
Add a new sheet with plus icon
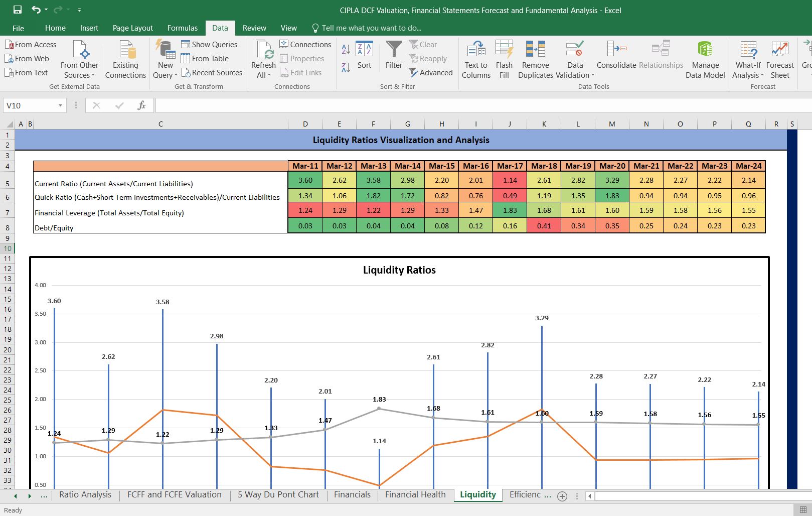click(x=562, y=496)
